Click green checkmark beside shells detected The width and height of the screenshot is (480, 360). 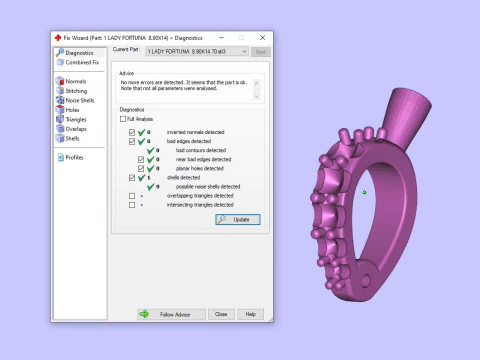pos(142,178)
